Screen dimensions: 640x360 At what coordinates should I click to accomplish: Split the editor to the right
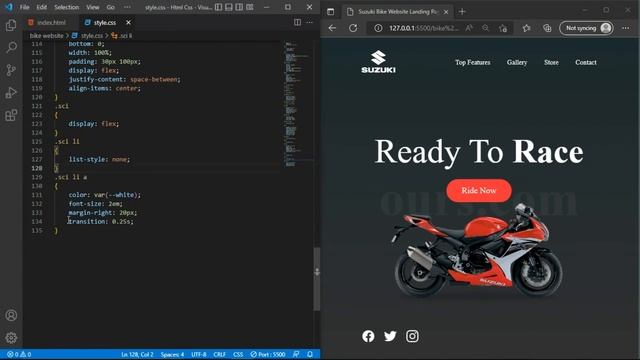[298, 22]
